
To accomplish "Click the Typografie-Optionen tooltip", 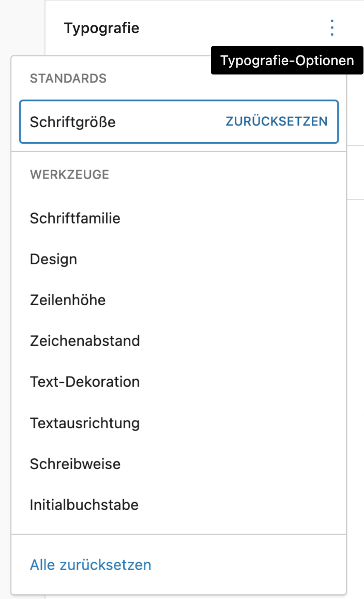I will [x=287, y=61].
